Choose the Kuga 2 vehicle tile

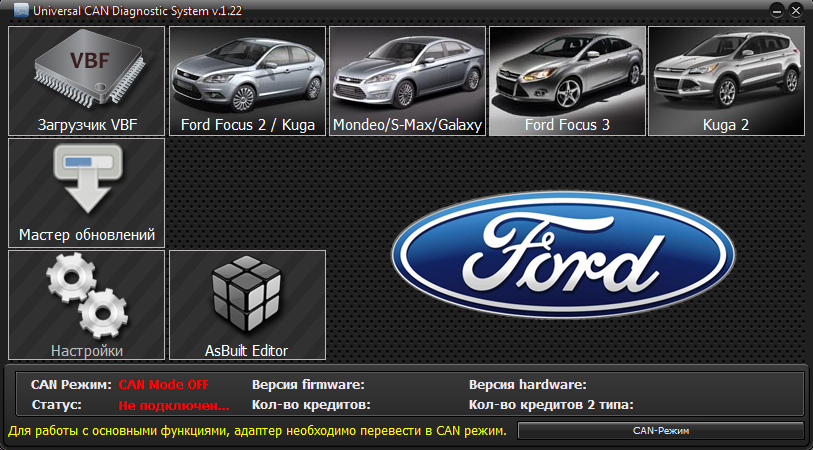pos(726,81)
